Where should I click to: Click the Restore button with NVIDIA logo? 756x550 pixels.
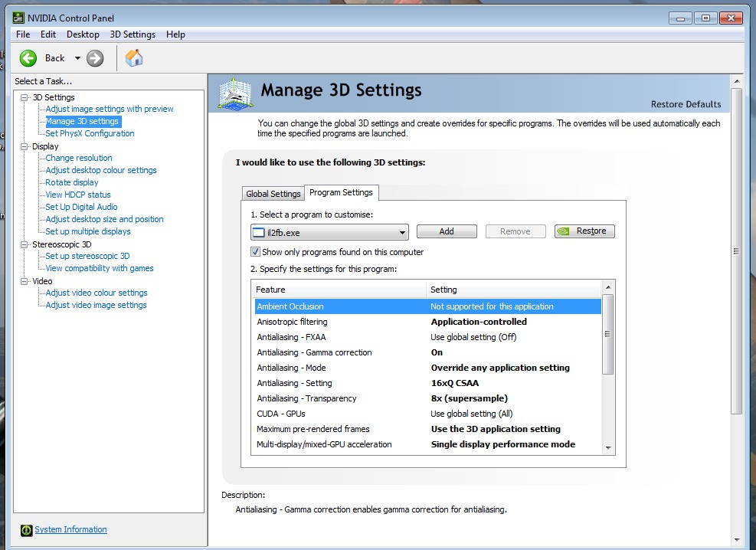(584, 231)
